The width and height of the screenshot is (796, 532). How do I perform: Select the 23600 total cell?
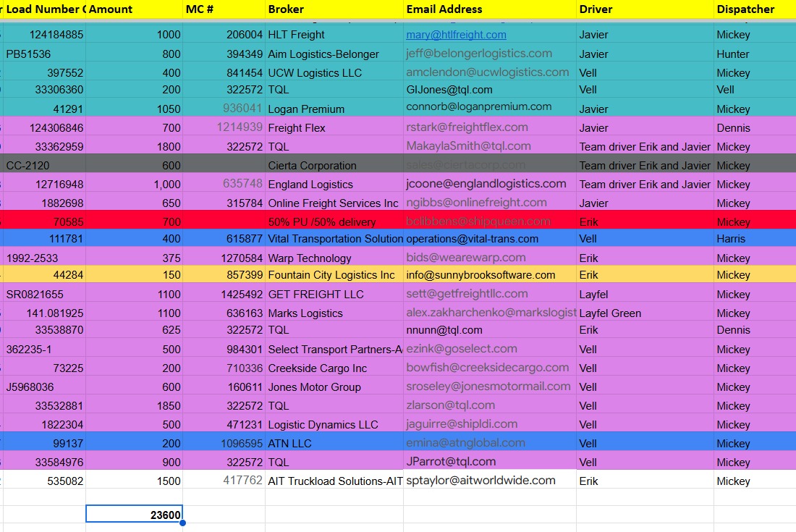point(134,514)
